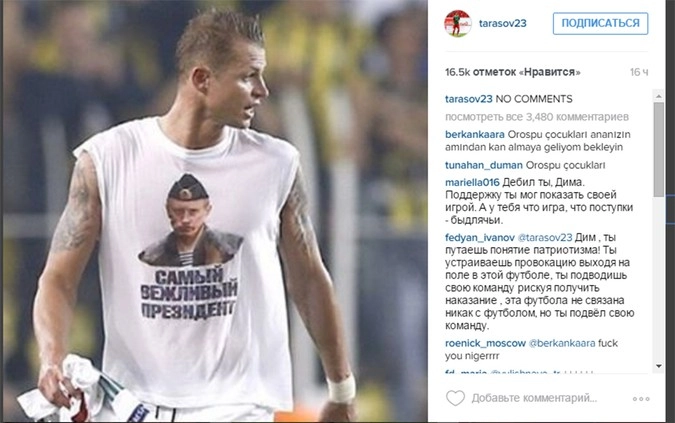Click the @tarasov23 mention in fedyan_ivanov's comment
This screenshot has height=423, width=675.
point(545,238)
